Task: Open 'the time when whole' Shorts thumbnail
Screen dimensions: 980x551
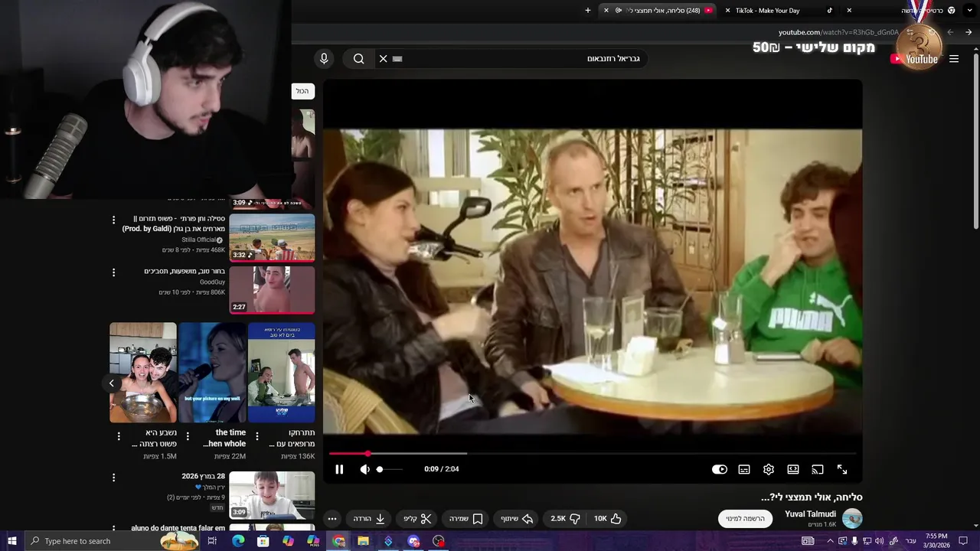Action: tap(212, 373)
